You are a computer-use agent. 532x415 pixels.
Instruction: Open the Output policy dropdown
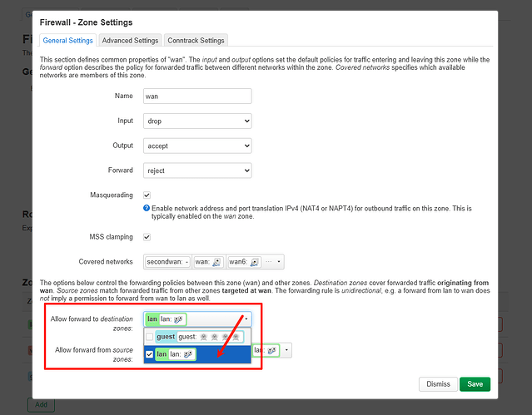(x=197, y=146)
